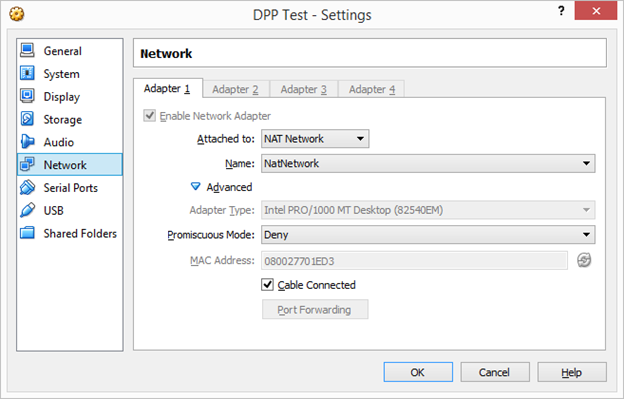
Task: Switch to the Adapter 3 tab
Action: pos(304,89)
